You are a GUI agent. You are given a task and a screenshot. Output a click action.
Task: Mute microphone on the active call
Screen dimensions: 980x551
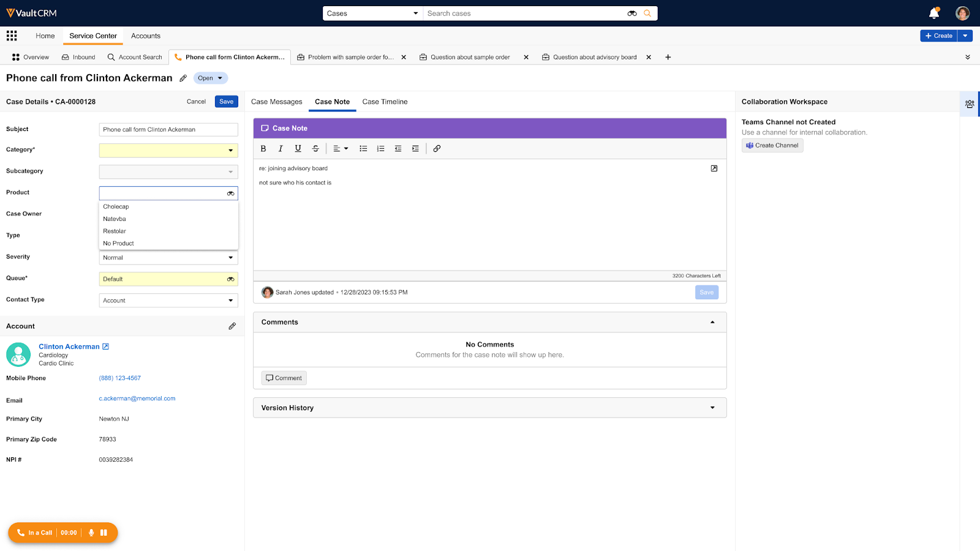91,533
